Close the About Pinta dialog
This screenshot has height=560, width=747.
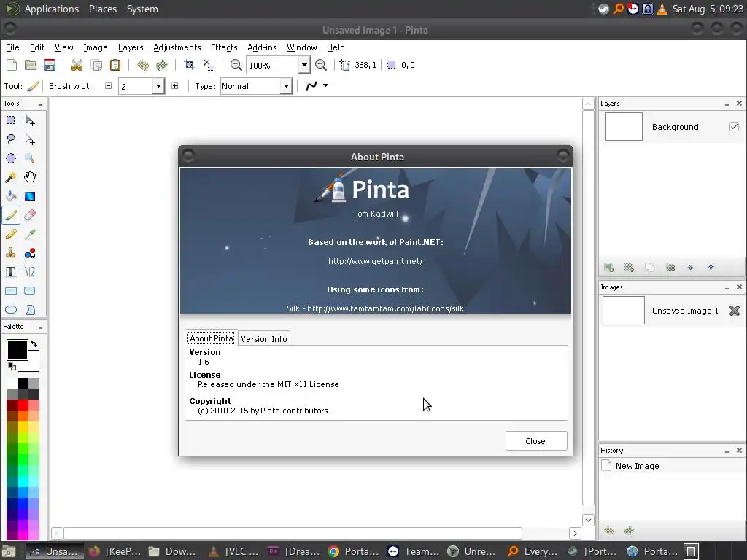coord(536,441)
